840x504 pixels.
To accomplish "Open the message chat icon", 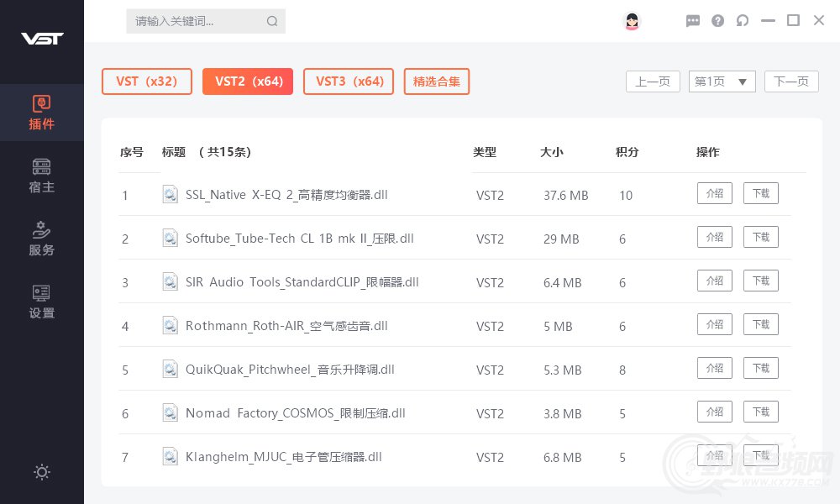I will [x=693, y=21].
